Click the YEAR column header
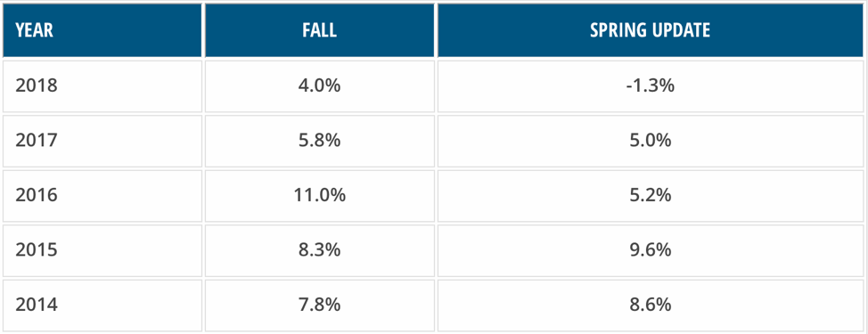The width and height of the screenshot is (868, 334). coord(102,30)
